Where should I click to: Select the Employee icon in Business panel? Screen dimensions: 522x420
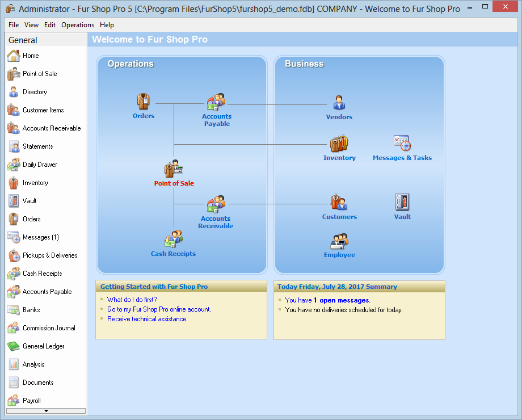point(339,241)
